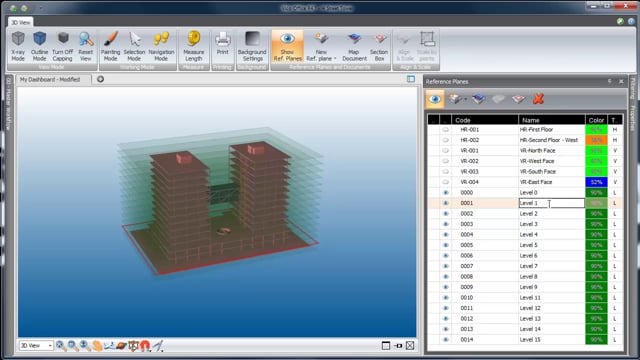Hide the Level 7 reference plane
This screenshot has width=640, height=360.
446,266
